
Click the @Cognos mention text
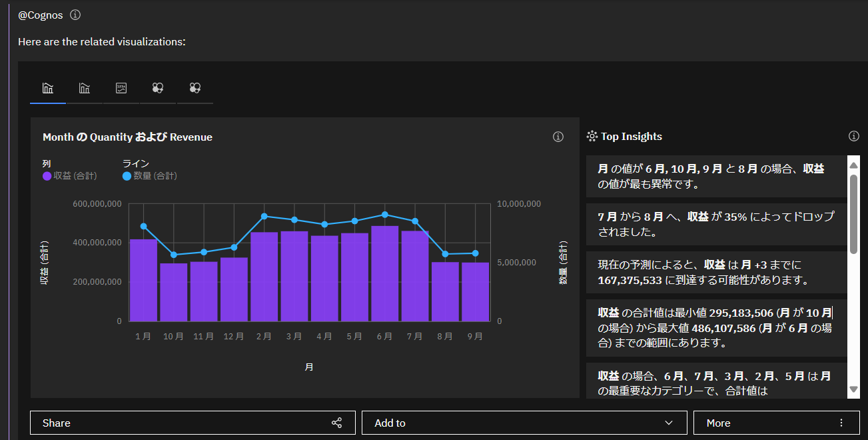41,15
